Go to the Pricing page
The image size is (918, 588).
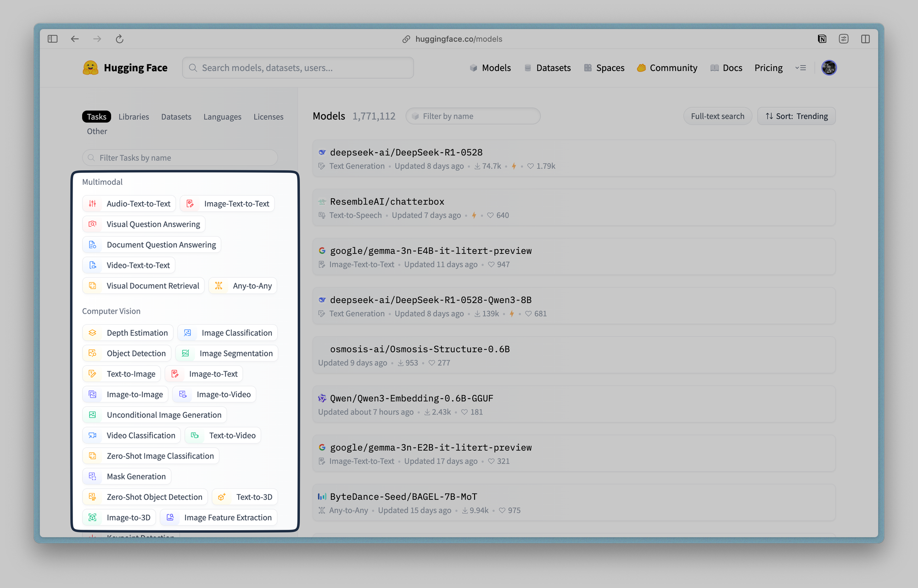tap(768, 68)
